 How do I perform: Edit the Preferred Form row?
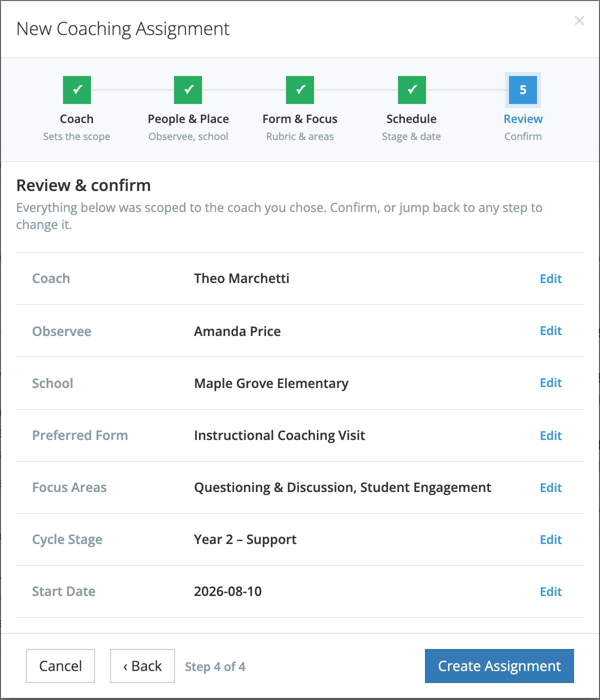(x=551, y=435)
